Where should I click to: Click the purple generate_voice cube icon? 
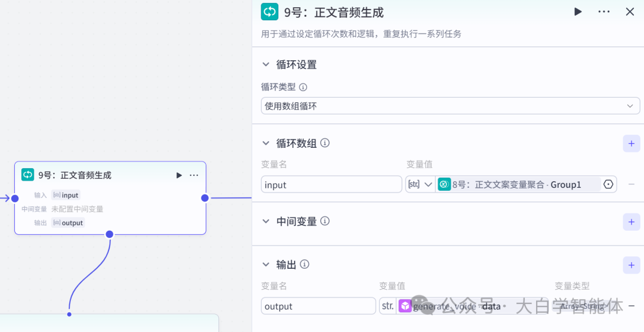(x=405, y=306)
